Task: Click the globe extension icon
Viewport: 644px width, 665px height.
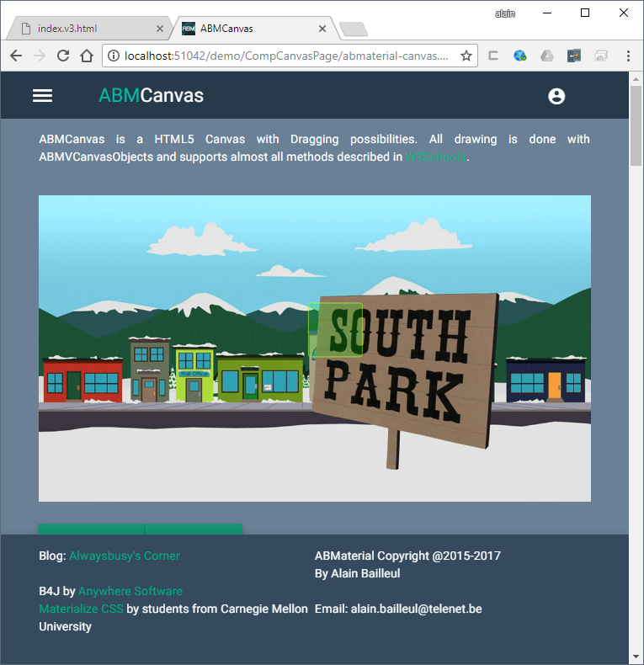Action: [519, 56]
